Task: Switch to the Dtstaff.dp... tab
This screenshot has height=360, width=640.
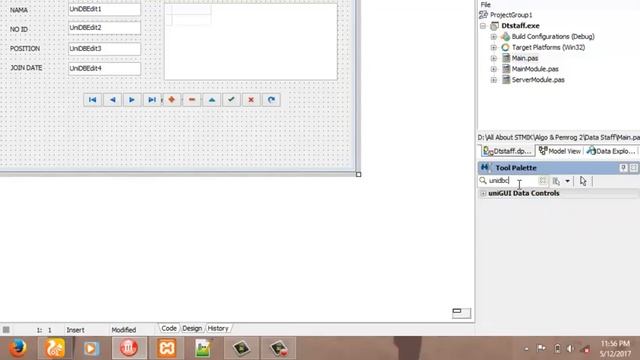Action: click(x=507, y=151)
